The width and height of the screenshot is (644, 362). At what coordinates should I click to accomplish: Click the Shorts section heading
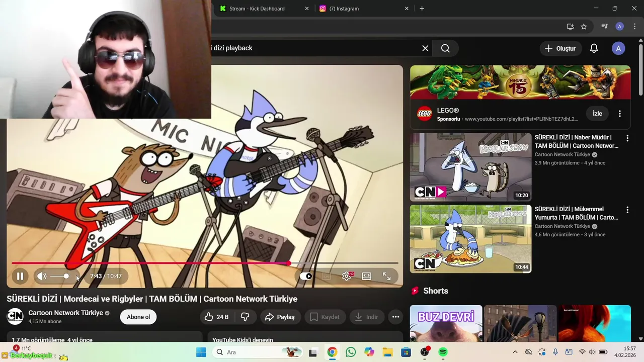[435, 291]
